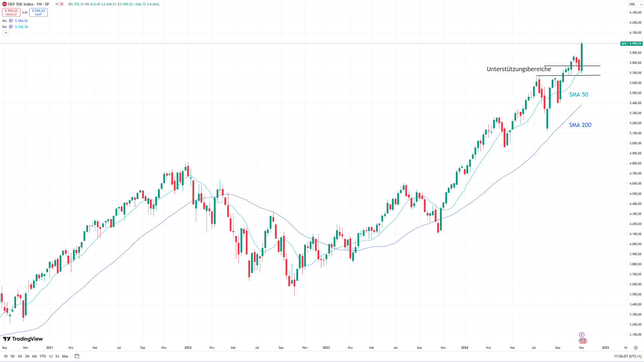This screenshot has height=362, width=644.
Task: Click the KAUF buy button
Action: click(38, 12)
